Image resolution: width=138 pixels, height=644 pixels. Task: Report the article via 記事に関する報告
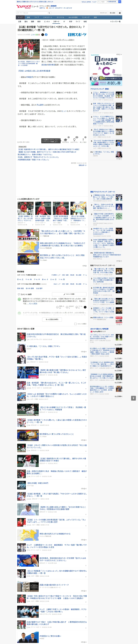(x=23, y=142)
